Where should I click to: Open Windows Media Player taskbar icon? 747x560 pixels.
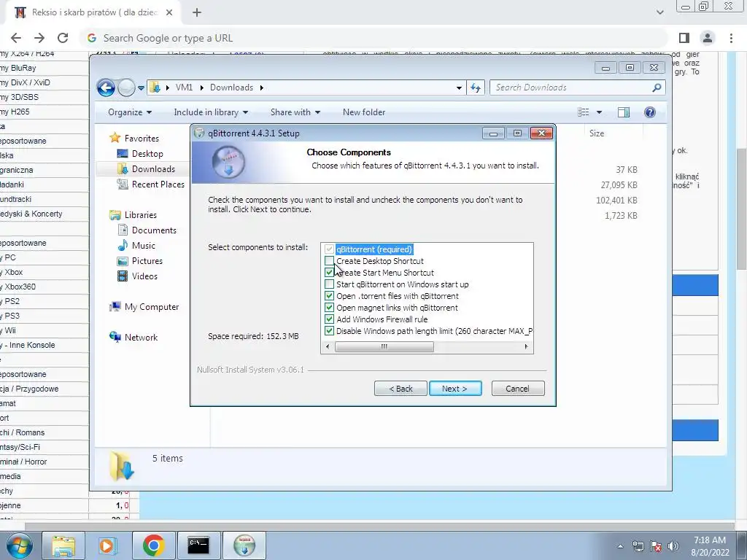point(107,545)
